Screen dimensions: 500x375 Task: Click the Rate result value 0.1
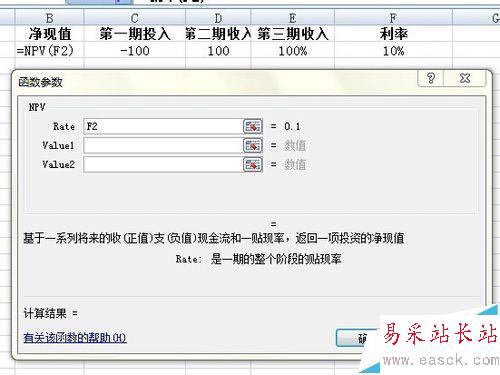(292, 126)
